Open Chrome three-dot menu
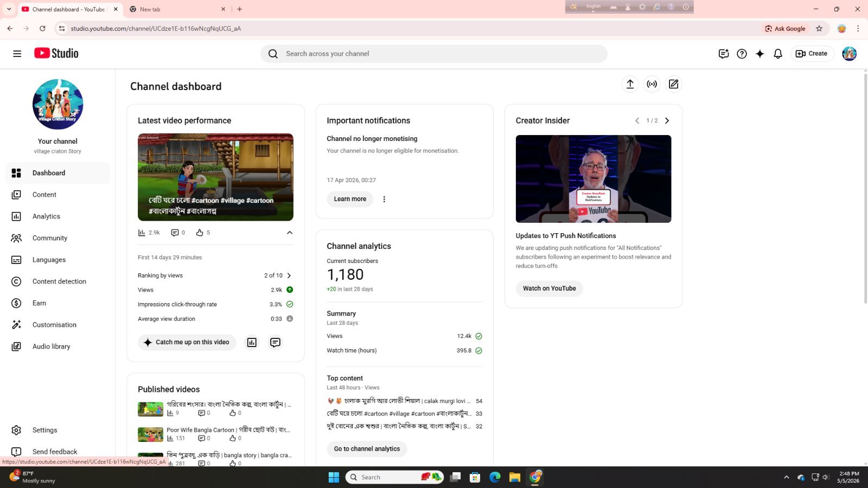Screen dimensions: 868x488 [x=858, y=29]
